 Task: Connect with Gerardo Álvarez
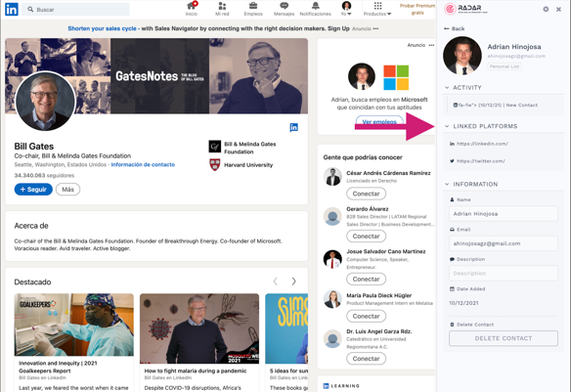coord(366,237)
